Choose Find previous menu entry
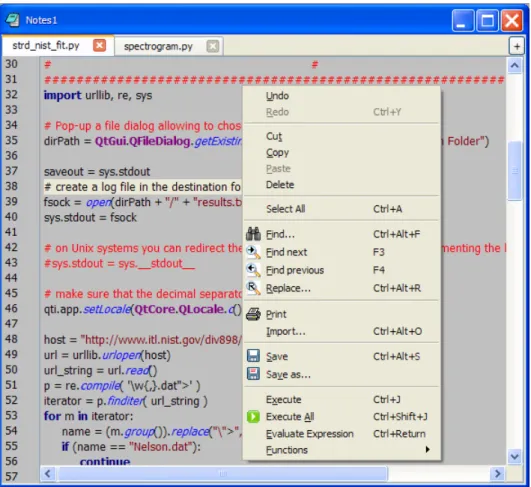The image size is (531, 487). (342, 270)
